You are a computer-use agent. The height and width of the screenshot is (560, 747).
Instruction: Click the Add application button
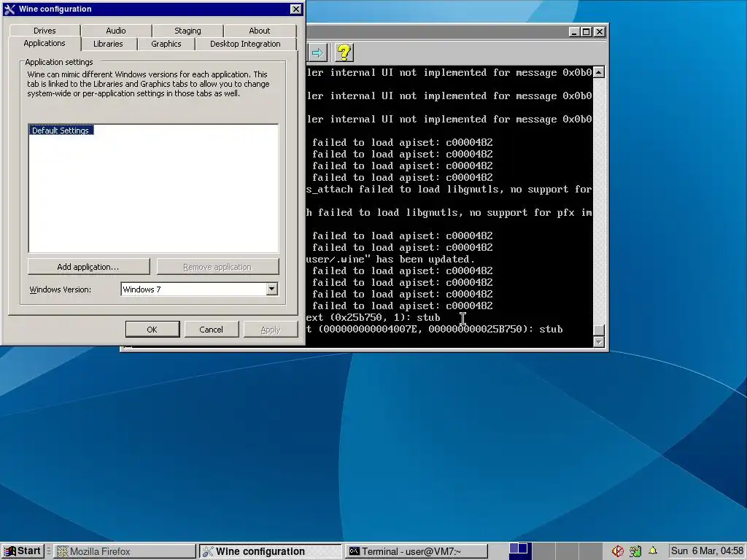(88, 267)
